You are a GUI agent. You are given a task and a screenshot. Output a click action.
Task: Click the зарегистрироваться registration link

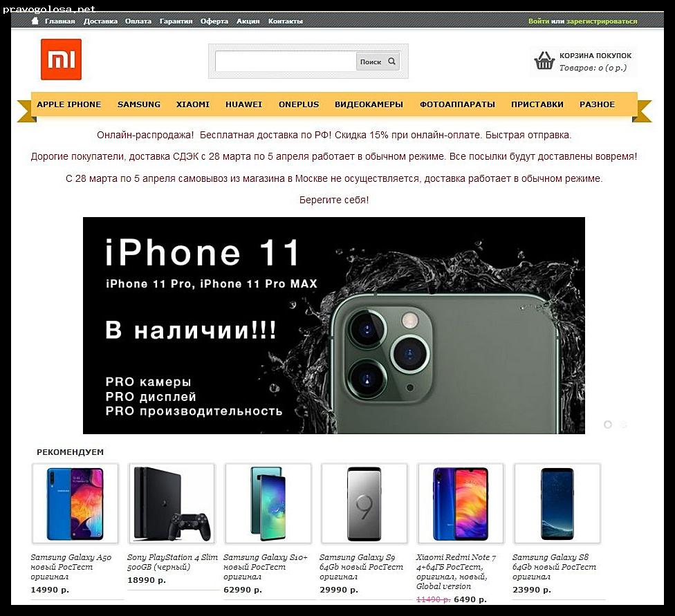pos(602,21)
